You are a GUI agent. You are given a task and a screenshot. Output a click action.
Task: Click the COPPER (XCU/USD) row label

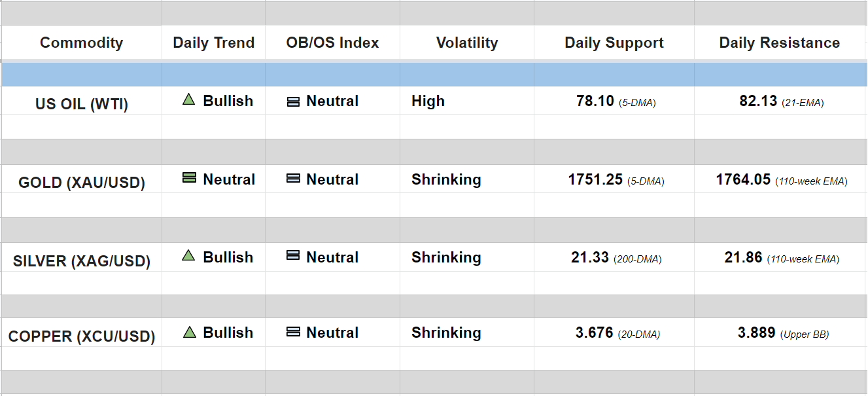tap(82, 337)
